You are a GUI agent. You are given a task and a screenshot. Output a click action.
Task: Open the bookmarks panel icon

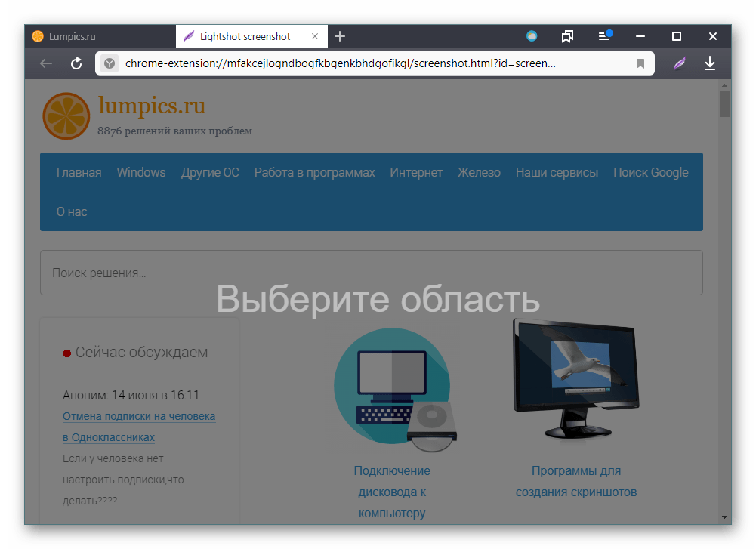[567, 36]
